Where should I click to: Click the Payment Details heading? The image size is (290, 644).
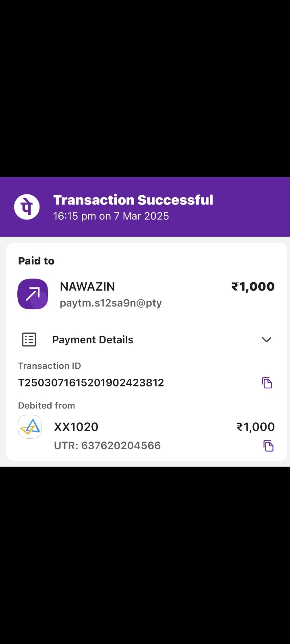point(93,340)
